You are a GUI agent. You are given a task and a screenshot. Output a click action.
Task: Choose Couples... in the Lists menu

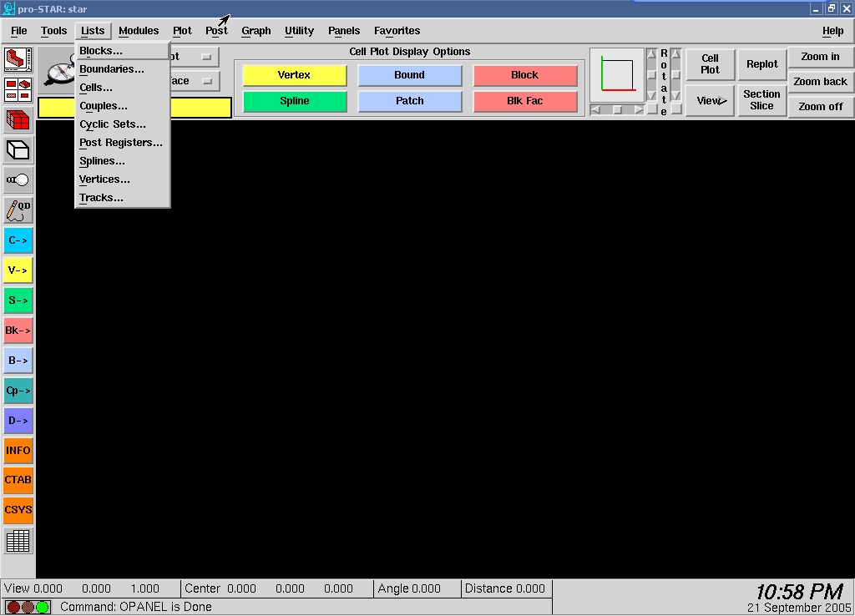click(x=122, y=106)
